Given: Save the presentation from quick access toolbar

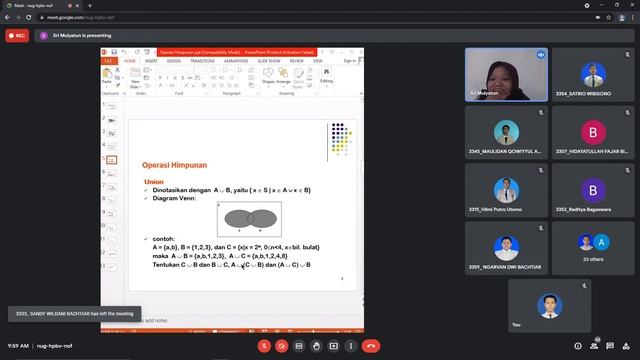Looking at the screenshot, I should pos(114,52).
